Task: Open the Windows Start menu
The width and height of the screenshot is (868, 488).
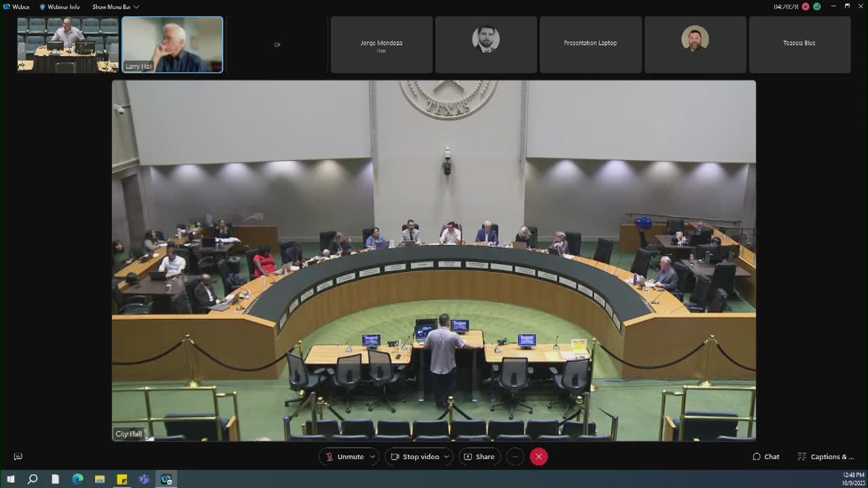Action: (10, 479)
